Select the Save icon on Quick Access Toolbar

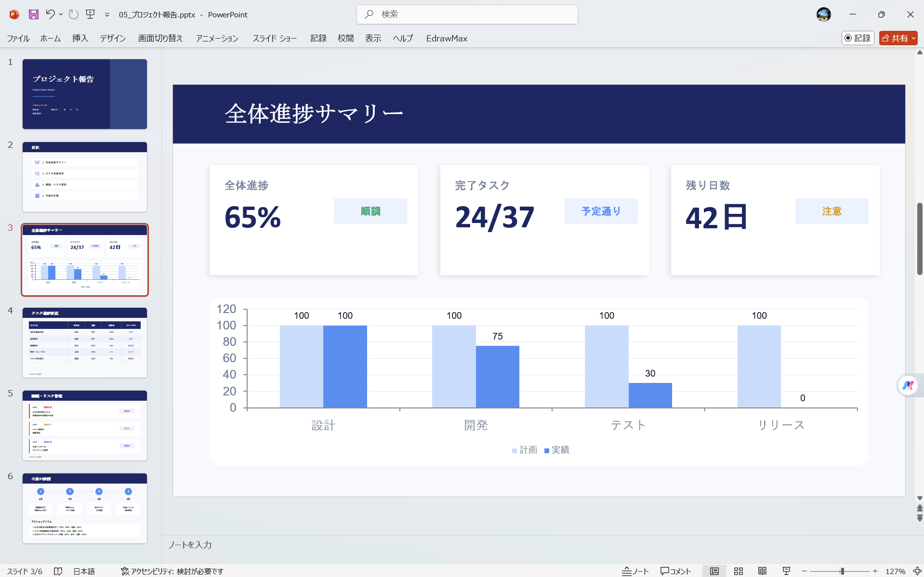33,14
